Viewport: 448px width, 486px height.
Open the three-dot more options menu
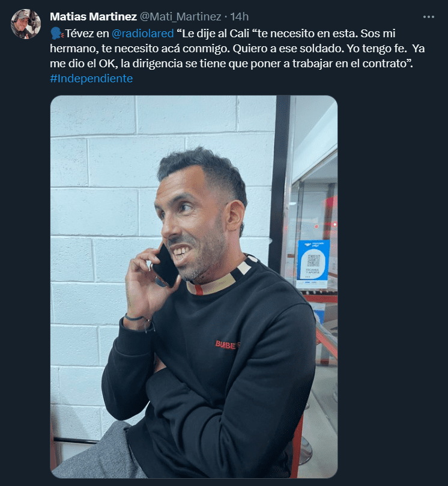428,17
